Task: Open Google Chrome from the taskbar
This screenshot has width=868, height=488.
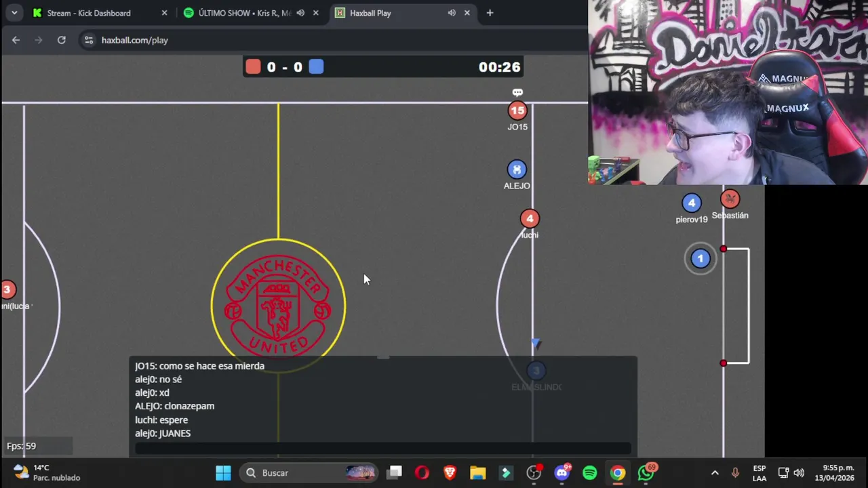Action: [617, 472]
